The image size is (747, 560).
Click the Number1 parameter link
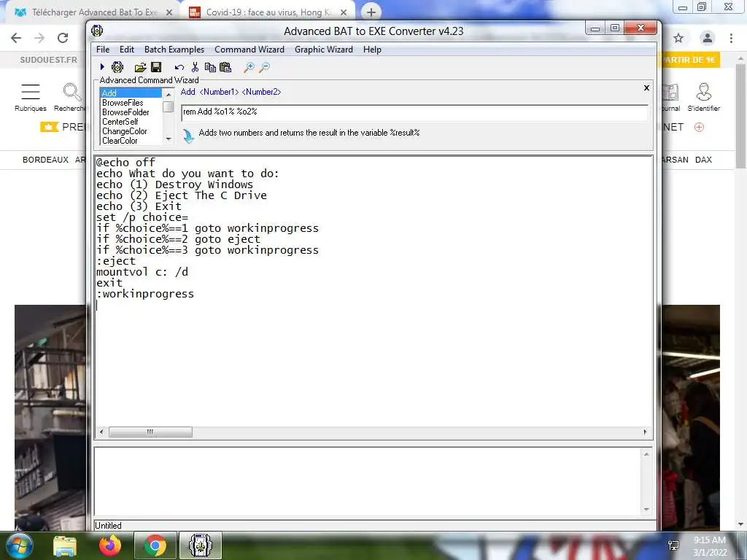tap(219, 92)
